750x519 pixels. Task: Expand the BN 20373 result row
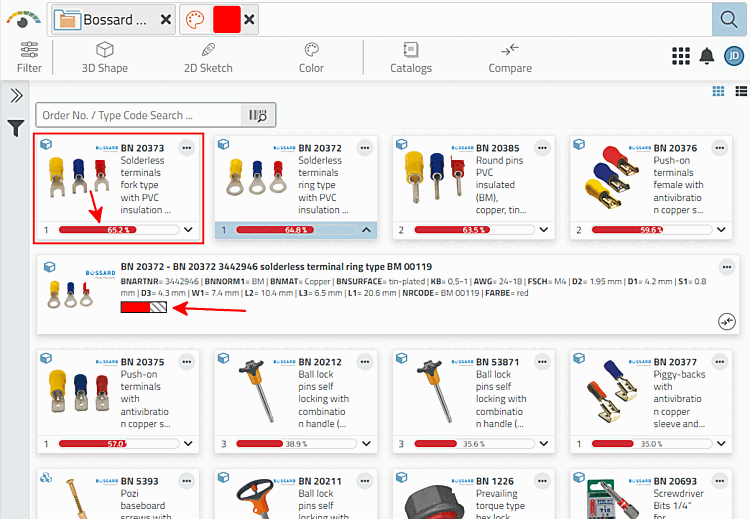tap(188, 230)
